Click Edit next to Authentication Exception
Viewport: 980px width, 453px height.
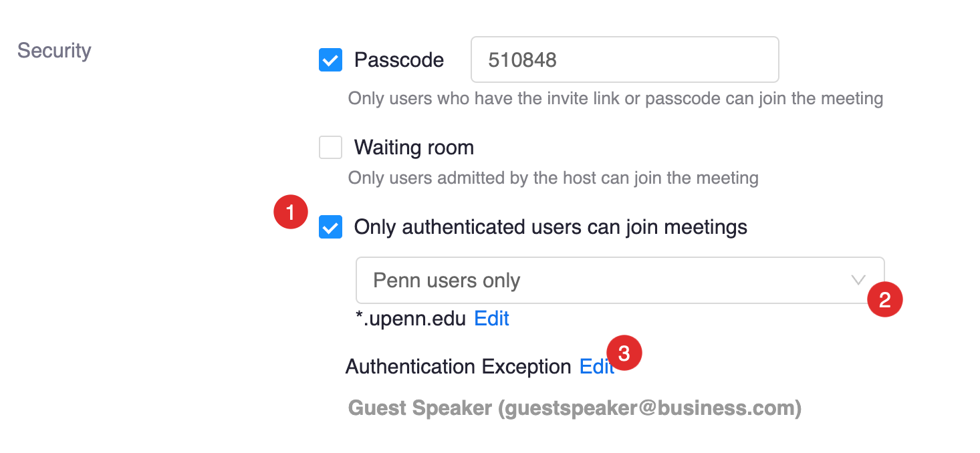click(x=595, y=367)
